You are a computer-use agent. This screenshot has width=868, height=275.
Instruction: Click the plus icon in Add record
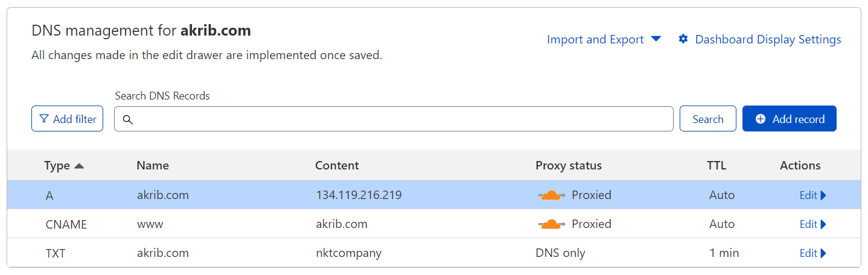point(761,119)
